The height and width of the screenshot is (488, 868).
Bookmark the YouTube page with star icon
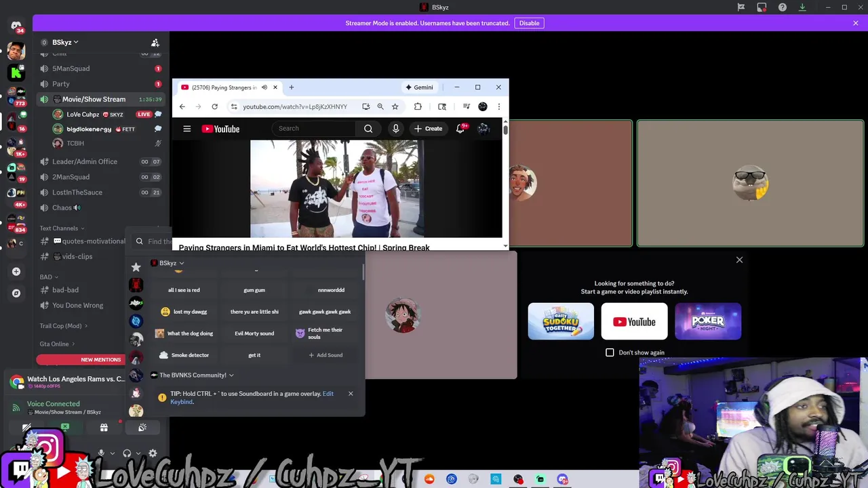tap(395, 106)
